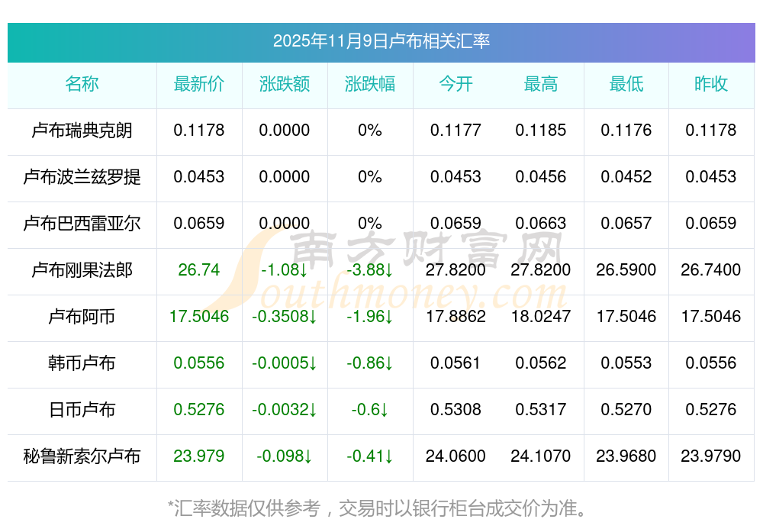Click the 卢布巴西雷亚尔 row label
The width and height of the screenshot is (763, 532).
(82, 224)
